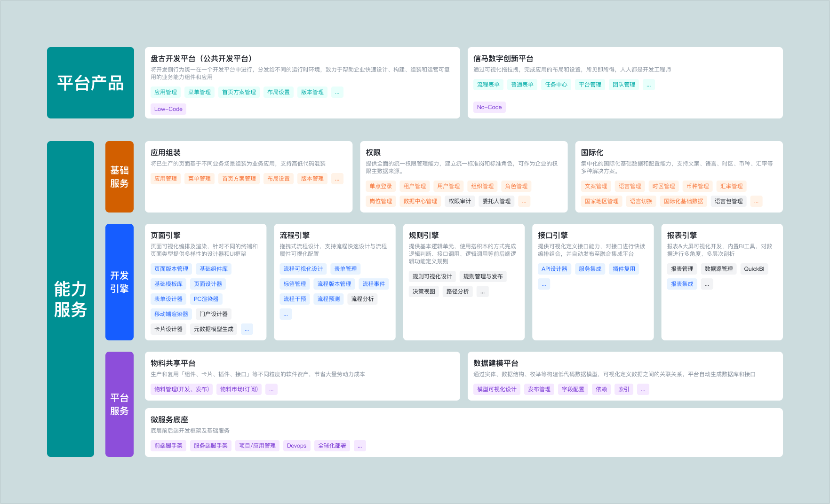Click the 租户管理 tag
This screenshot has height=504, width=830.
[415, 186]
